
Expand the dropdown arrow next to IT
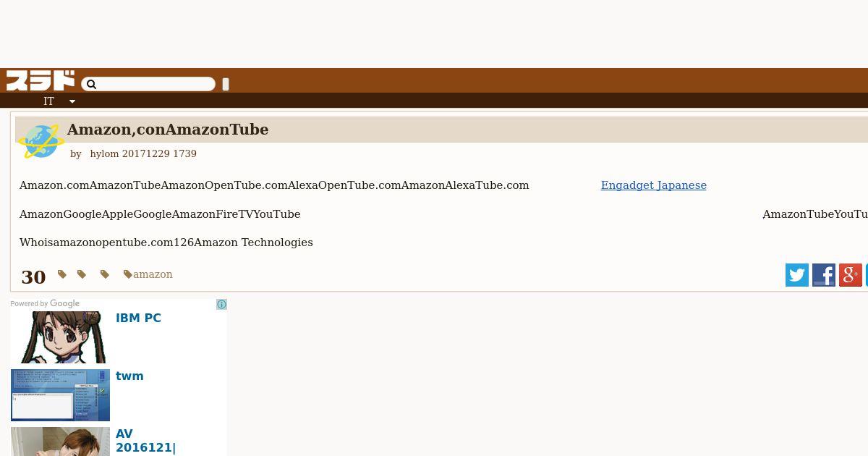coord(72,101)
